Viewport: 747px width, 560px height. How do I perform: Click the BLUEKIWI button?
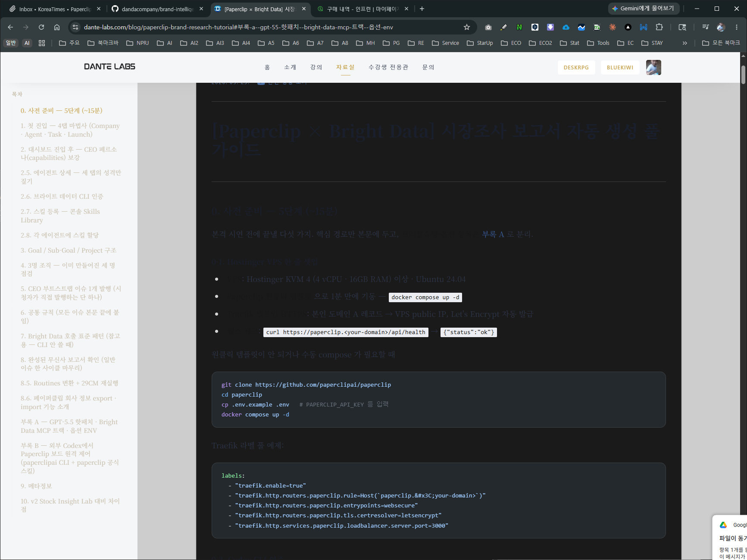coord(620,67)
